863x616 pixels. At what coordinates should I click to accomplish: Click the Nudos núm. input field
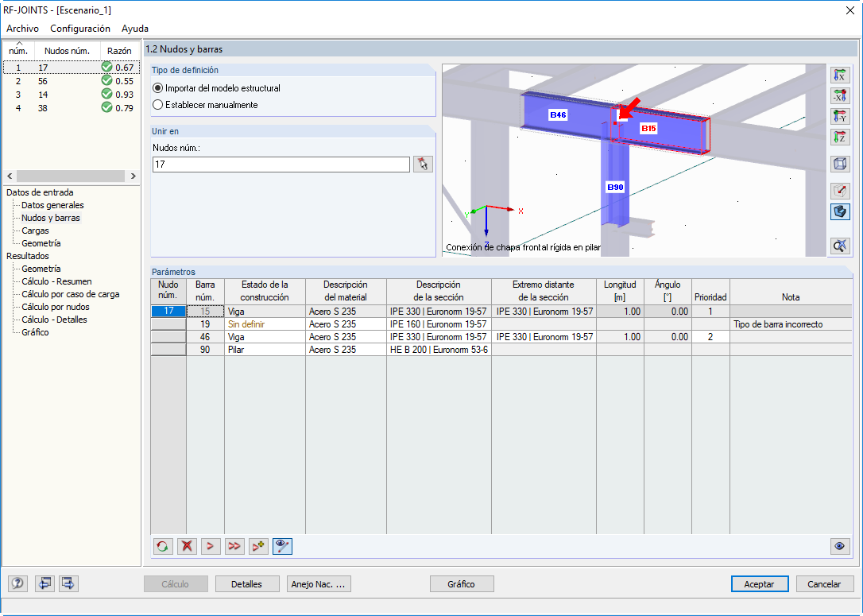tap(281, 164)
